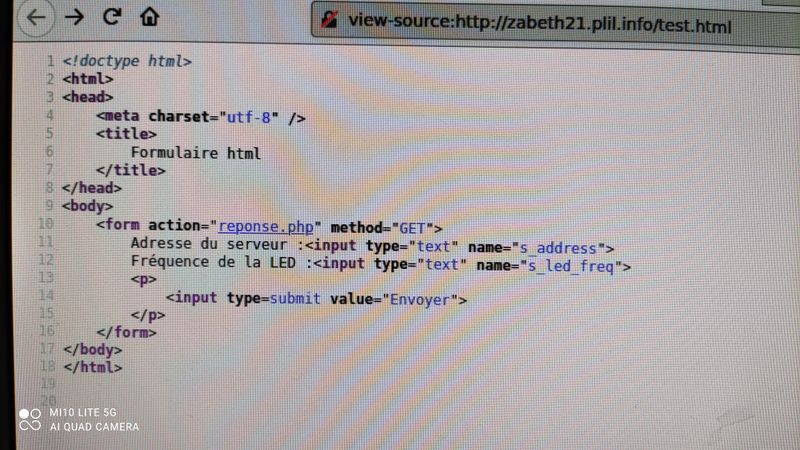
Task: Click the s_led_freq attribute value
Action: [571, 266]
